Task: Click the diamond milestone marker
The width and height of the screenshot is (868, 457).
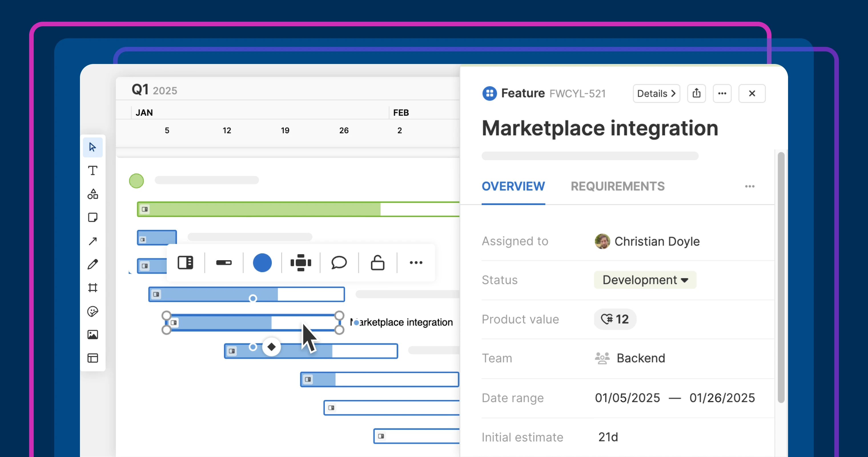Action: (x=272, y=347)
